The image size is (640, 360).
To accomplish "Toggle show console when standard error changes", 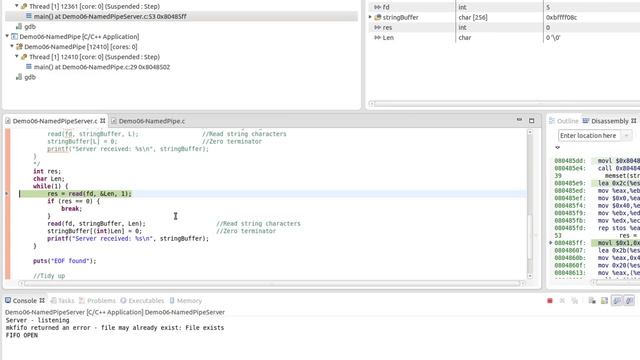I will coord(629,301).
